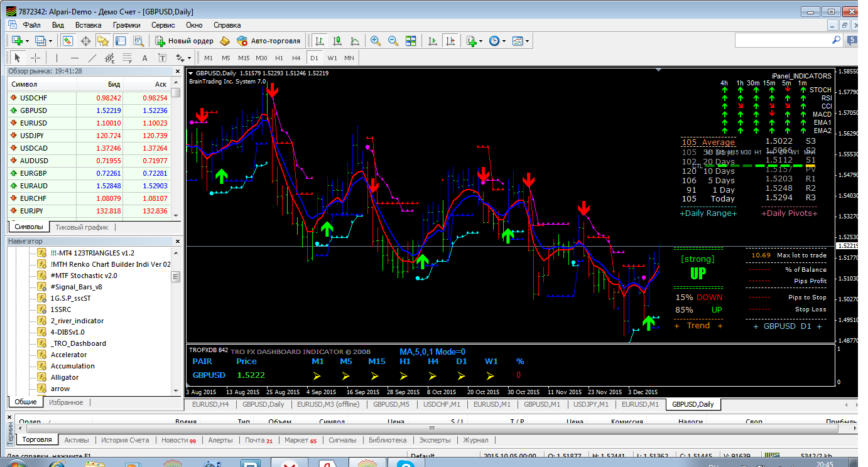868x467 pixels.
Task: Select the USDJPY row in Market Watch
Action: pos(33,136)
